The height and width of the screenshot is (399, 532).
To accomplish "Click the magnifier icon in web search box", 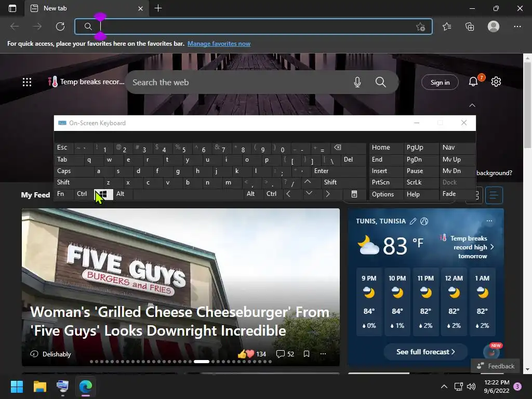I will [381, 82].
